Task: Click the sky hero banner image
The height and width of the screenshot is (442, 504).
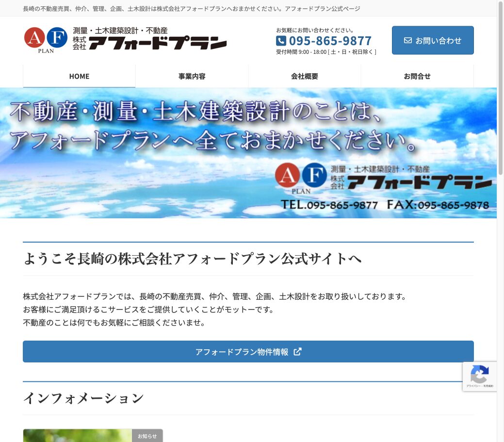Action: click(248, 153)
